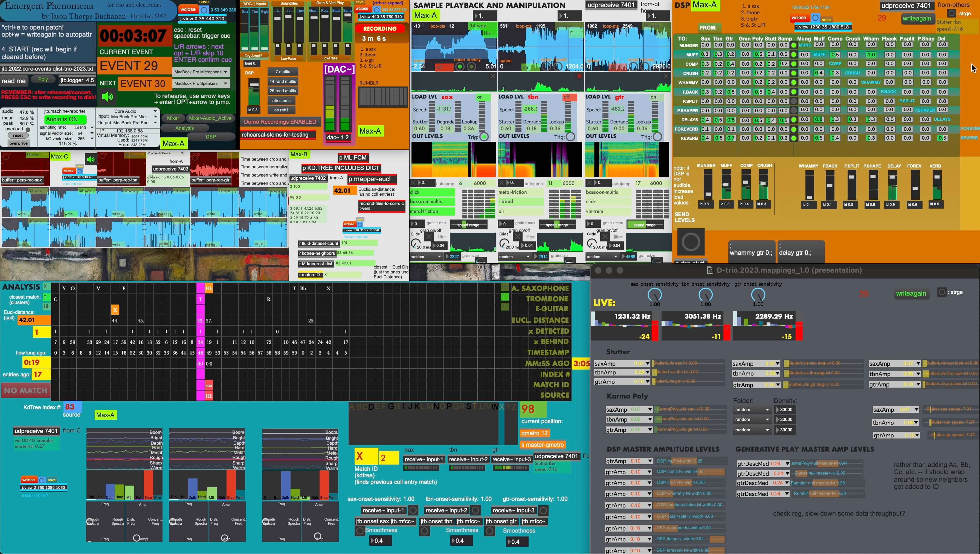Click the sax-onset-sensitivity dial knob
Image resolution: width=980 pixels, height=554 pixels.
pos(654,294)
